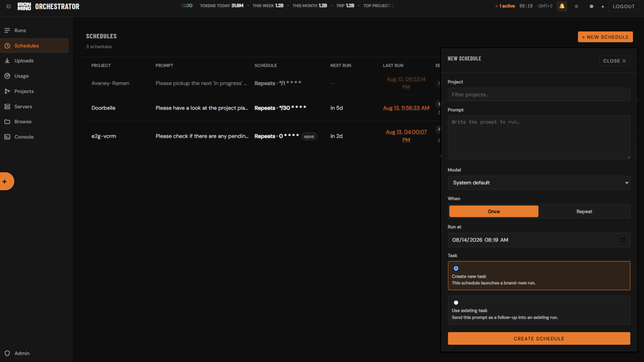Viewport: 644px width, 362px height.
Task: Select Once for the schedule timing
Action: pos(493,211)
